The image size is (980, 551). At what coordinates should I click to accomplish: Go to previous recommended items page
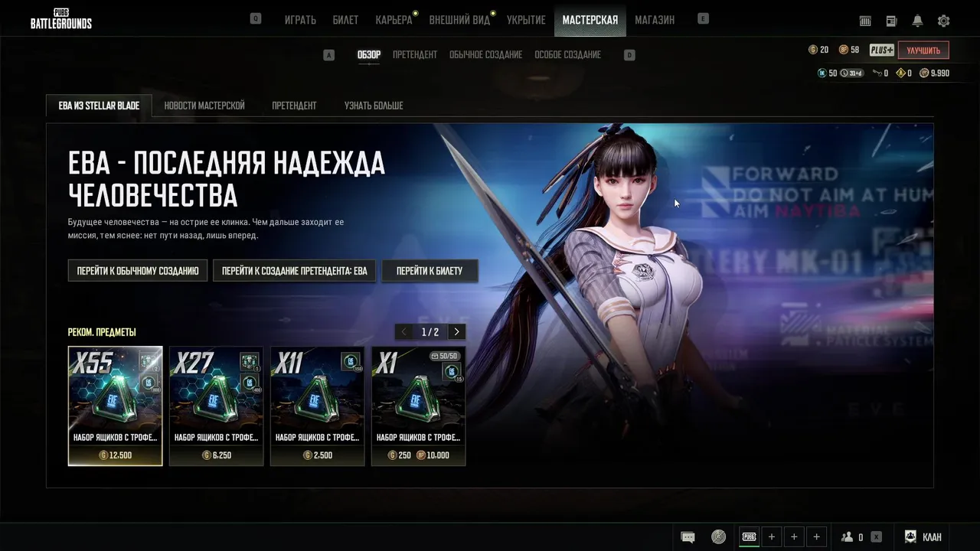click(404, 332)
